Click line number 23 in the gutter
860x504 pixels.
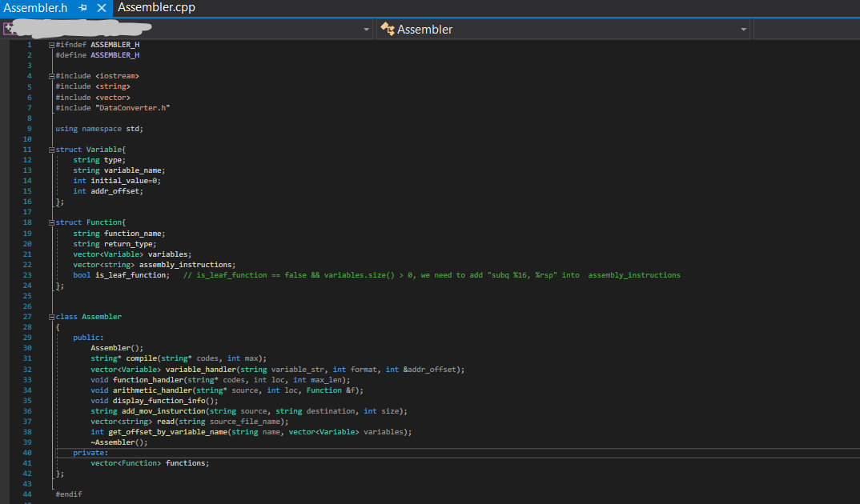28,275
